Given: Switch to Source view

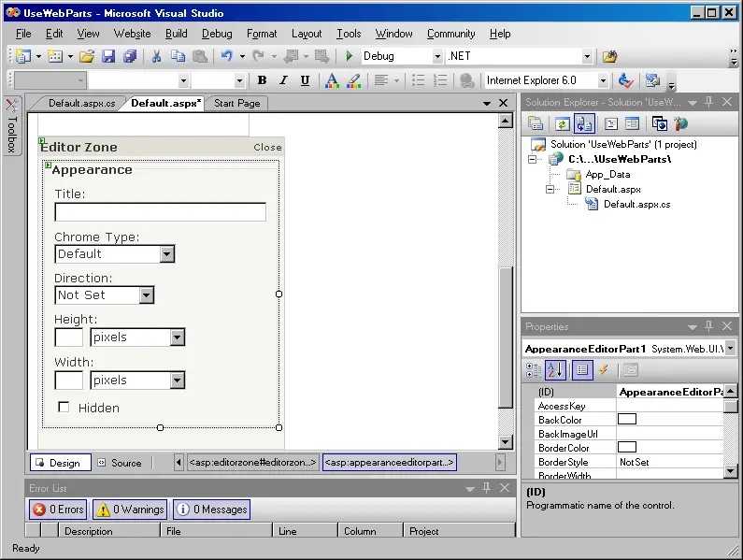Looking at the screenshot, I should (x=120, y=463).
